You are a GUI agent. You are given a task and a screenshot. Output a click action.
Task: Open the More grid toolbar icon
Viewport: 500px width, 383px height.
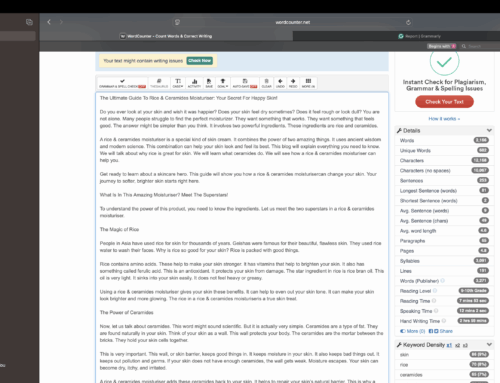click(x=308, y=83)
